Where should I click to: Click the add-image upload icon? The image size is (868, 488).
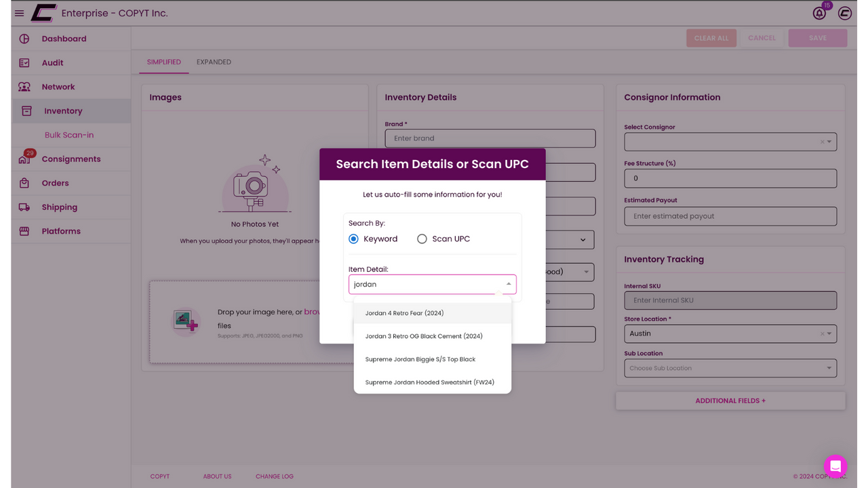point(185,320)
